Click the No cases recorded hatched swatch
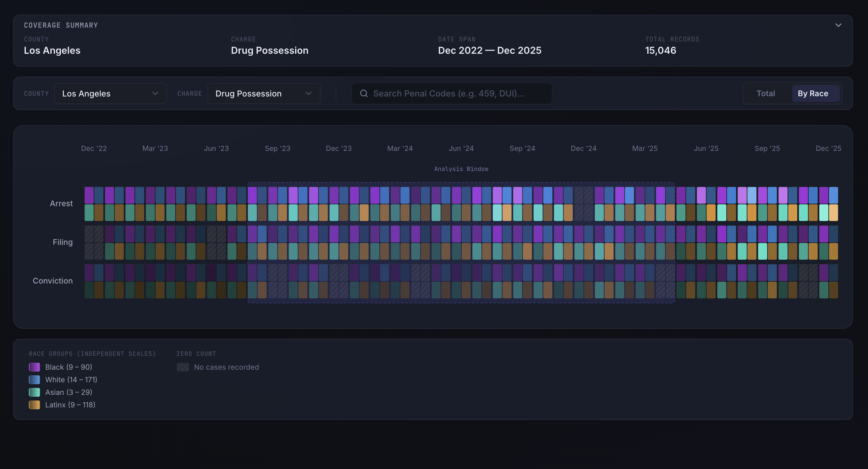The image size is (868, 469). (x=183, y=367)
